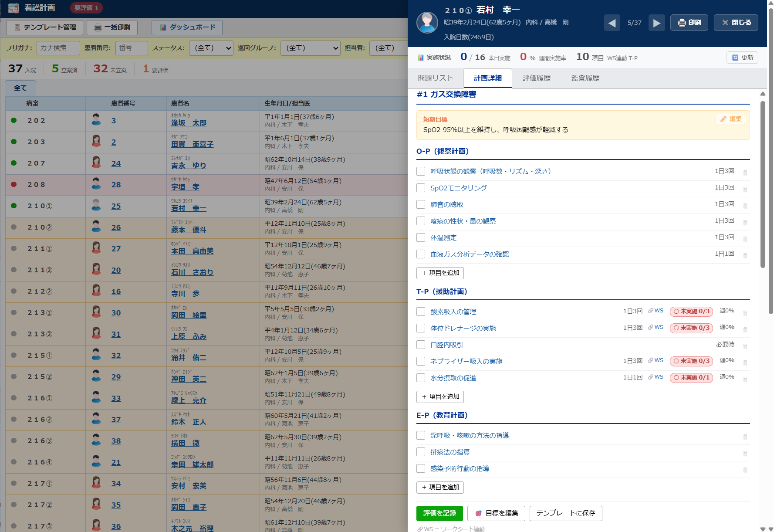Add item under E-P education plan
Viewport: 774px width, 532px height.
coord(440,487)
